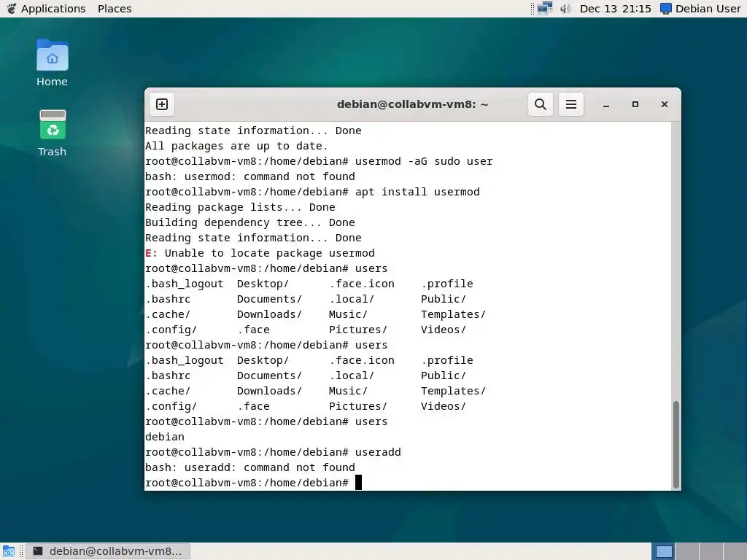Open the Applications menu
This screenshot has height=560, width=747.
(x=46, y=9)
